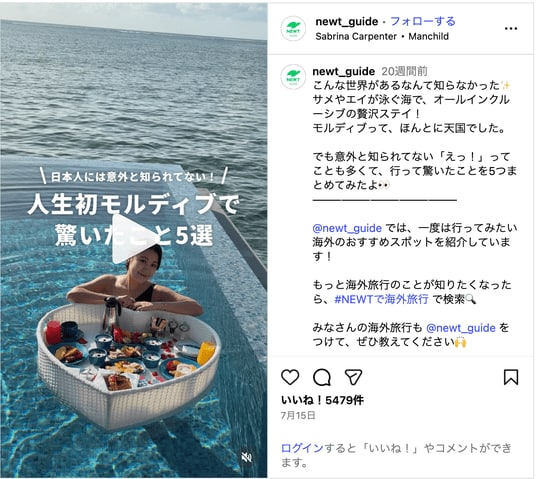Click the newt_guide username above the caption
Image resolution: width=536 pixels, height=479 pixels.
click(344, 71)
